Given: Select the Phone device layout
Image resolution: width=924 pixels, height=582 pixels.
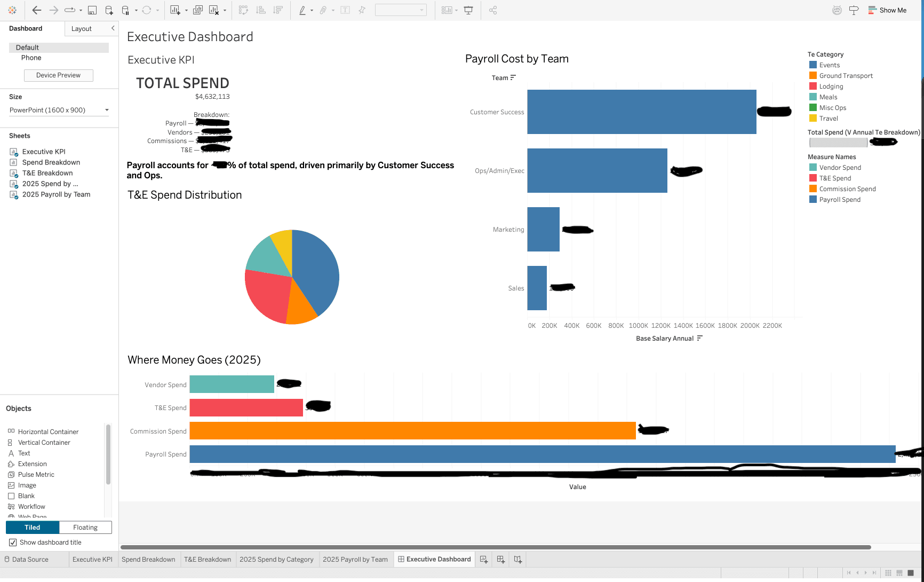Looking at the screenshot, I should click(x=31, y=58).
